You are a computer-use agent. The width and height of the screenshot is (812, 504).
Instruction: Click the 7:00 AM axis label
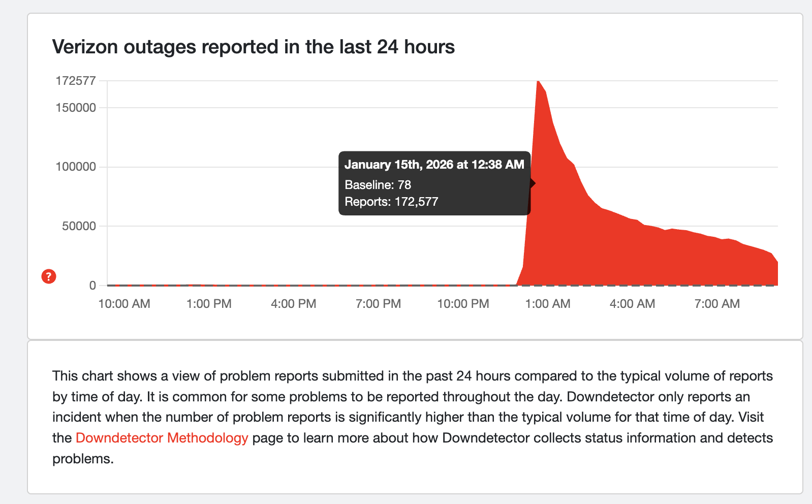click(716, 303)
